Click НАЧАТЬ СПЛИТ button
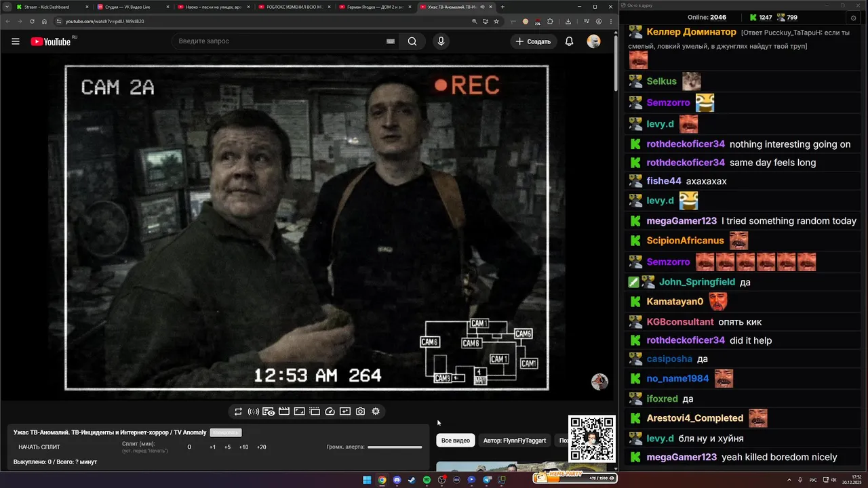868x488 pixels. coord(39,447)
